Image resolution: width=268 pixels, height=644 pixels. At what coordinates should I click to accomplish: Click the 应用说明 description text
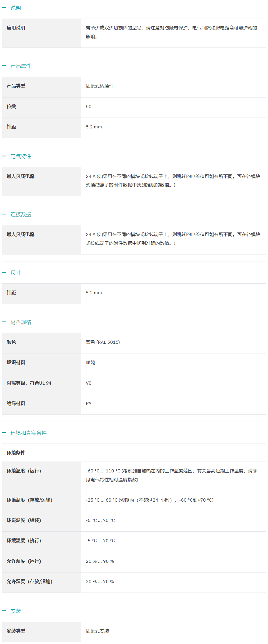point(171,32)
